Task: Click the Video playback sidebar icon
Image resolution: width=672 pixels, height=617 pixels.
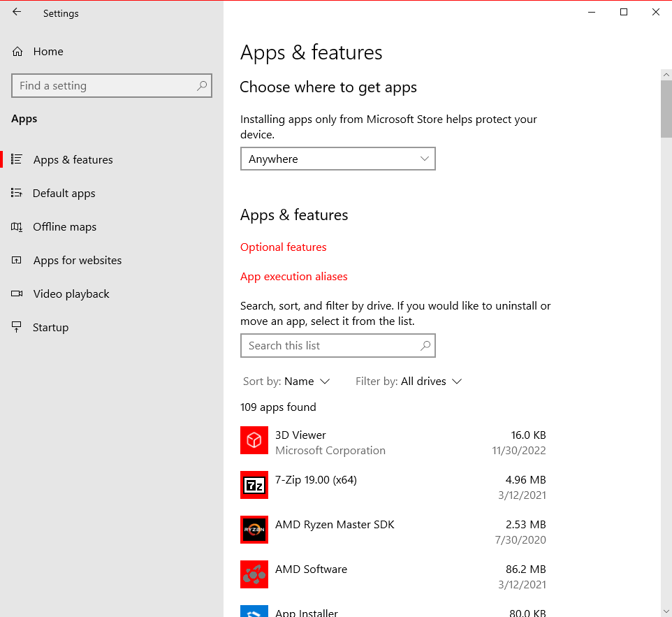Action: point(17,293)
